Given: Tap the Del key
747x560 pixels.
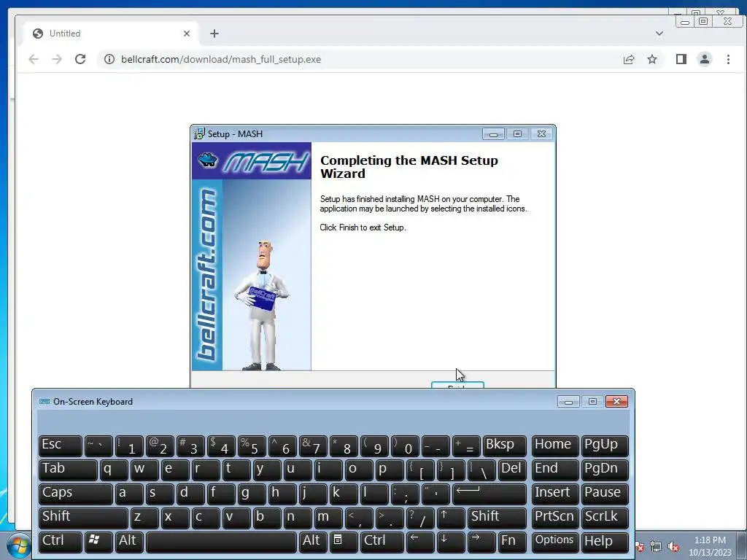Looking at the screenshot, I should [512, 470].
